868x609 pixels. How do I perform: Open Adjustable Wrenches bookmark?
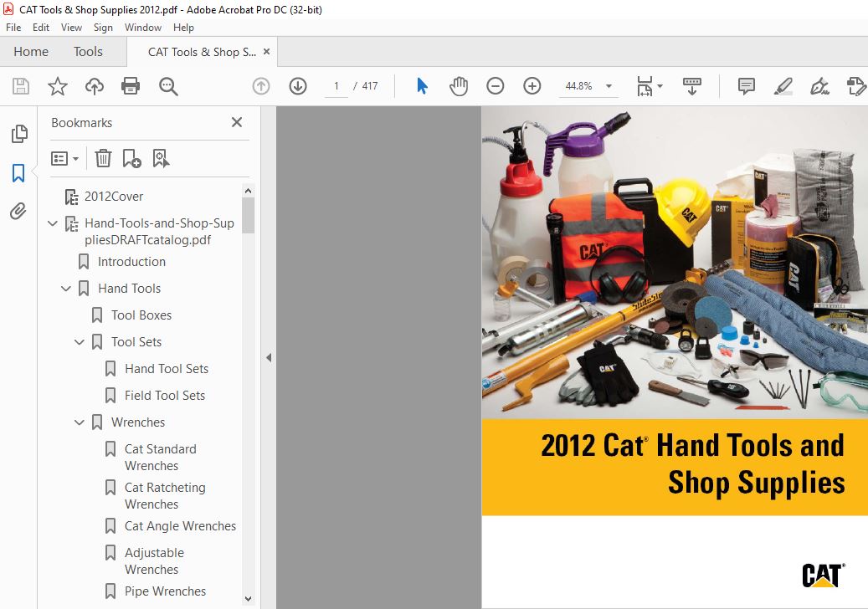click(155, 561)
